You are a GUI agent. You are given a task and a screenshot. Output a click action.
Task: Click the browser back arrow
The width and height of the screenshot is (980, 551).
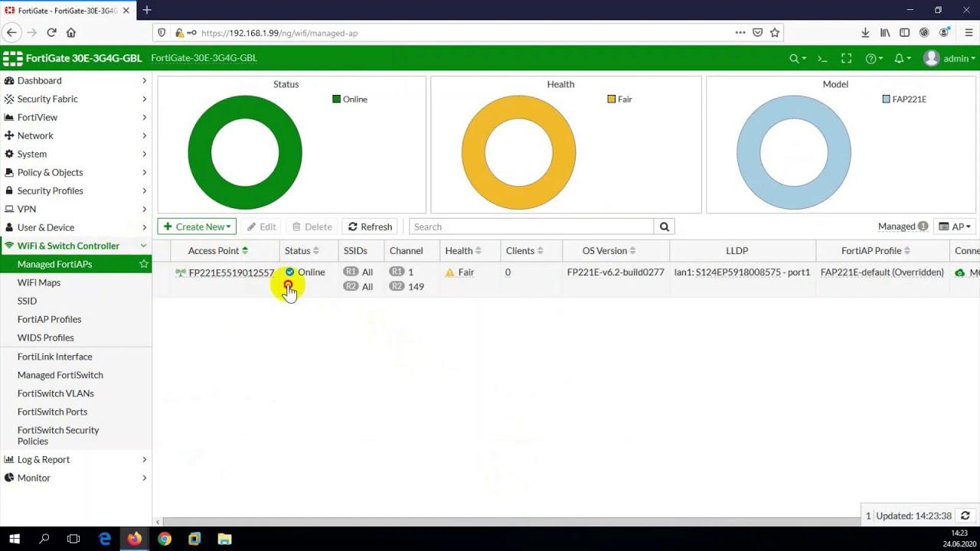(x=11, y=32)
